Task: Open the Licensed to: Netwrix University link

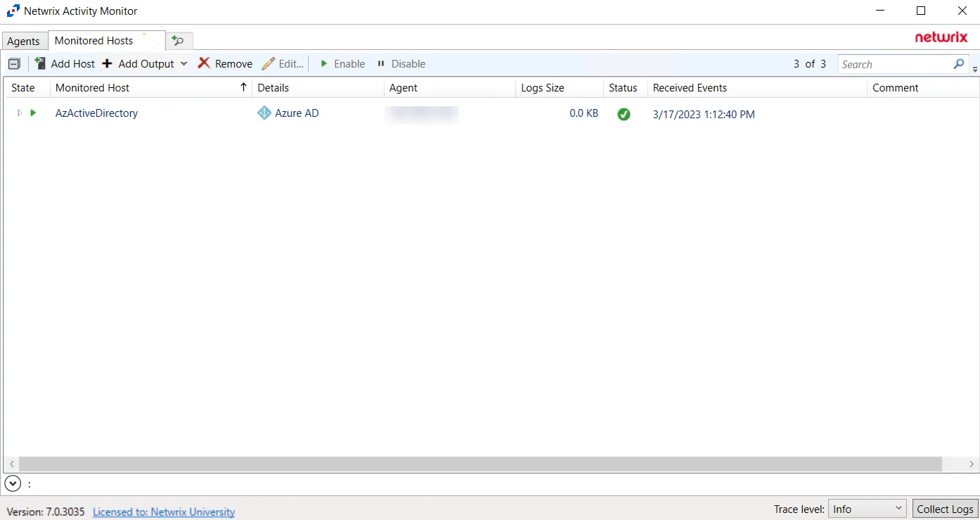Action: (164, 512)
